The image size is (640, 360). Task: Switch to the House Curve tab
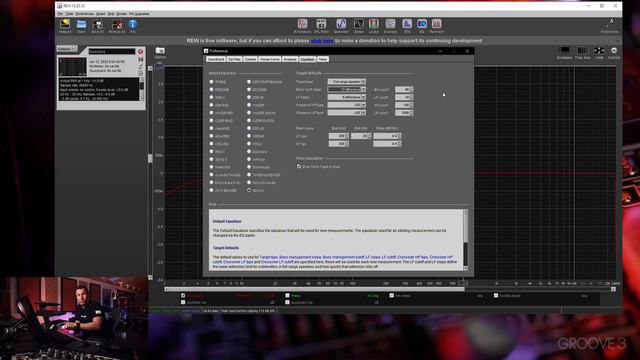tap(269, 59)
